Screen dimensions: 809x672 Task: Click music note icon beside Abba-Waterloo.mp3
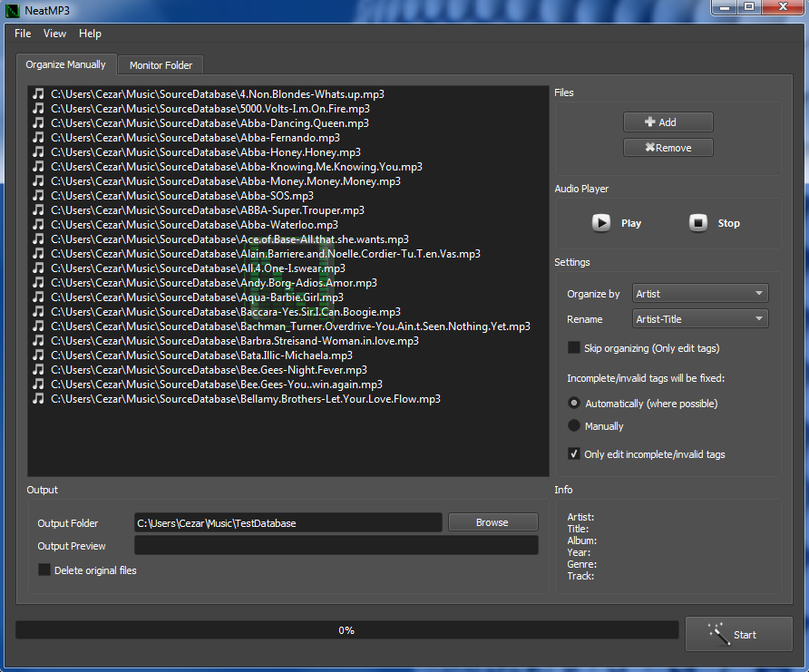coord(38,224)
